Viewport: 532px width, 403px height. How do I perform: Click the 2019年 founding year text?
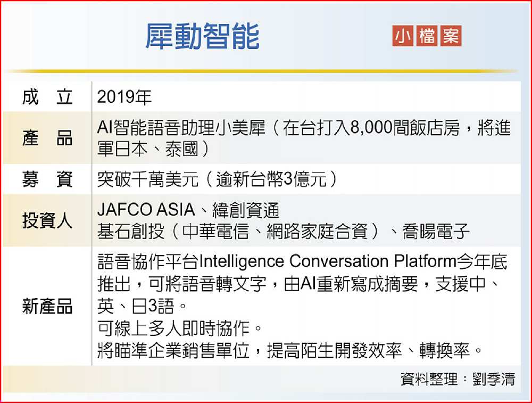click(125, 97)
